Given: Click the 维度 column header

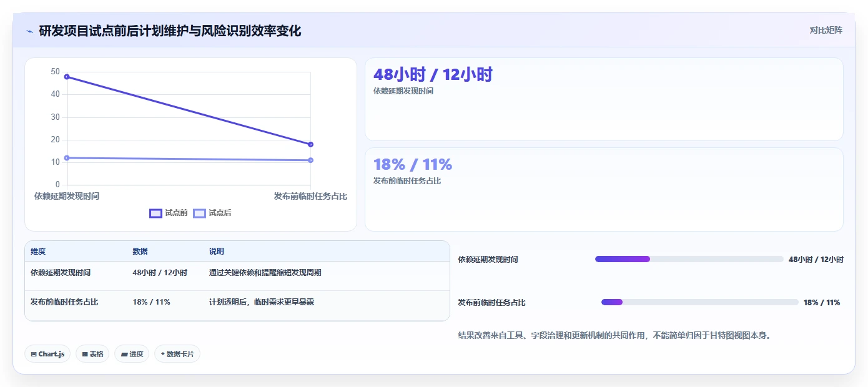Looking at the screenshot, I should 38,252.
